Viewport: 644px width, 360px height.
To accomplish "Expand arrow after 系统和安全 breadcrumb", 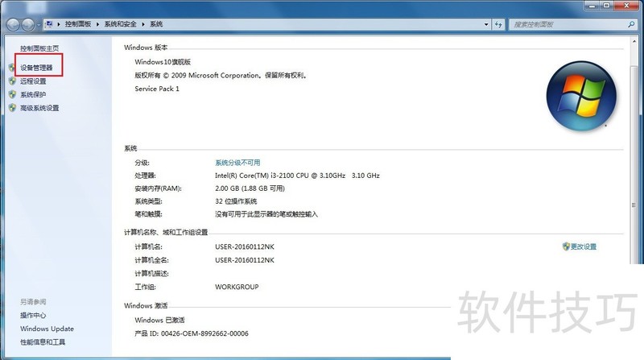I will coord(143,24).
